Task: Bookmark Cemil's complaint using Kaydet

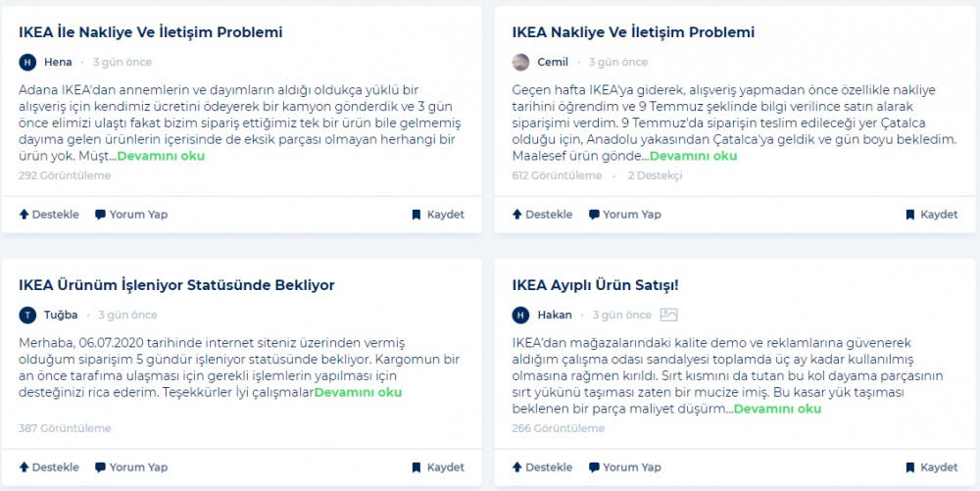Action: tap(931, 215)
